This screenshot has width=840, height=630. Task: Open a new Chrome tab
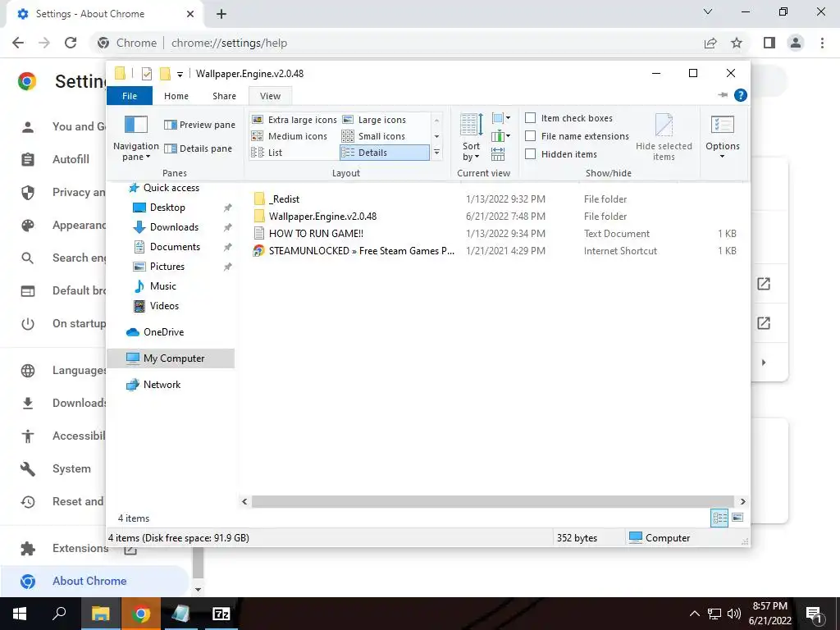coord(221,14)
